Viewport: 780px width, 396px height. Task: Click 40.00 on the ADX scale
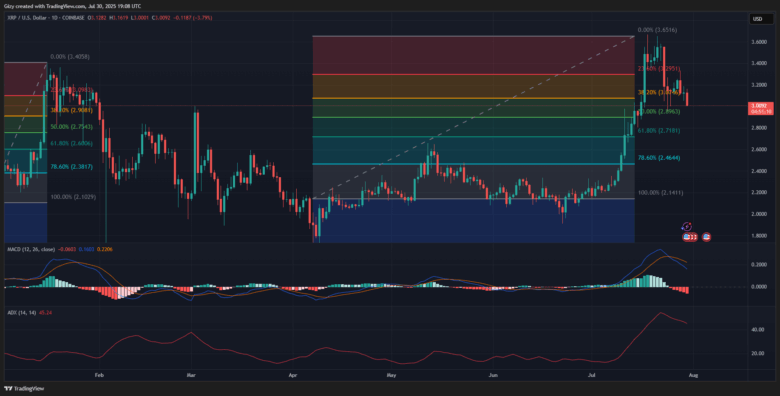757,329
